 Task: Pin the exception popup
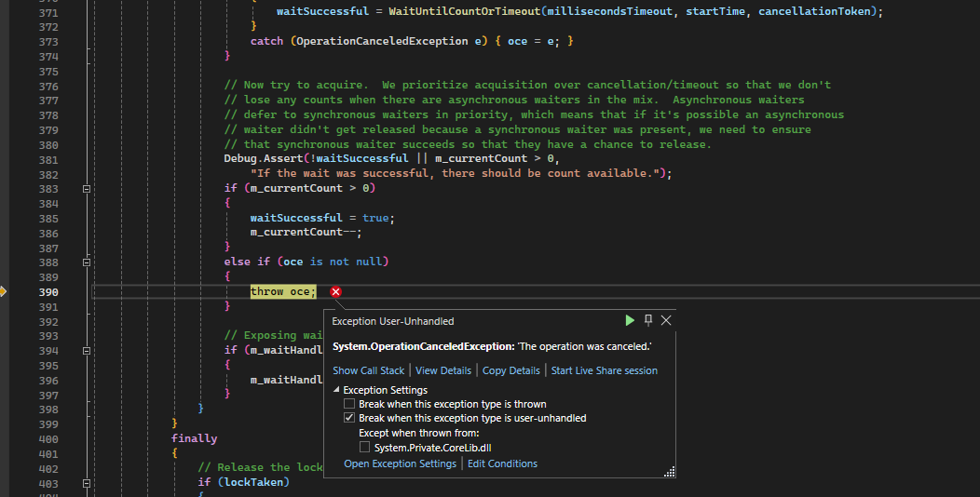648,320
